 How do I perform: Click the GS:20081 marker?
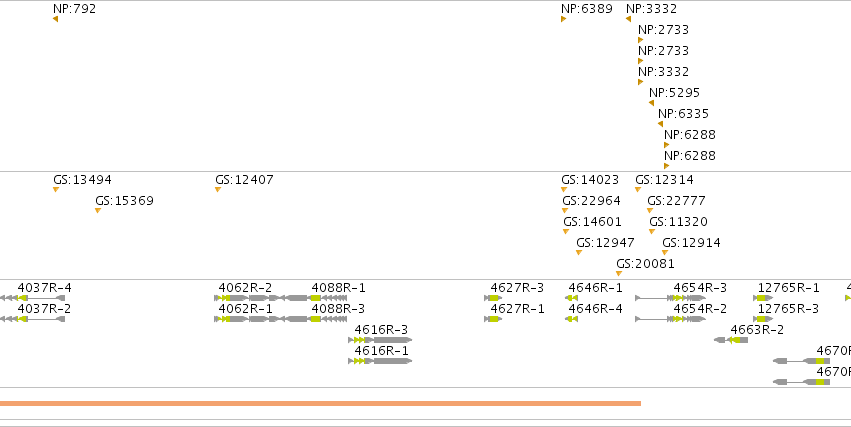coord(619,274)
